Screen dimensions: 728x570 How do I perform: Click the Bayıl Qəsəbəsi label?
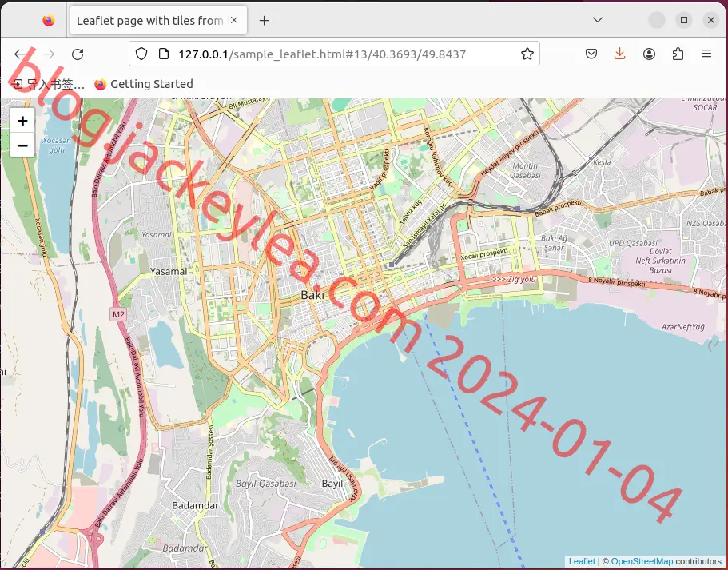coord(265,484)
